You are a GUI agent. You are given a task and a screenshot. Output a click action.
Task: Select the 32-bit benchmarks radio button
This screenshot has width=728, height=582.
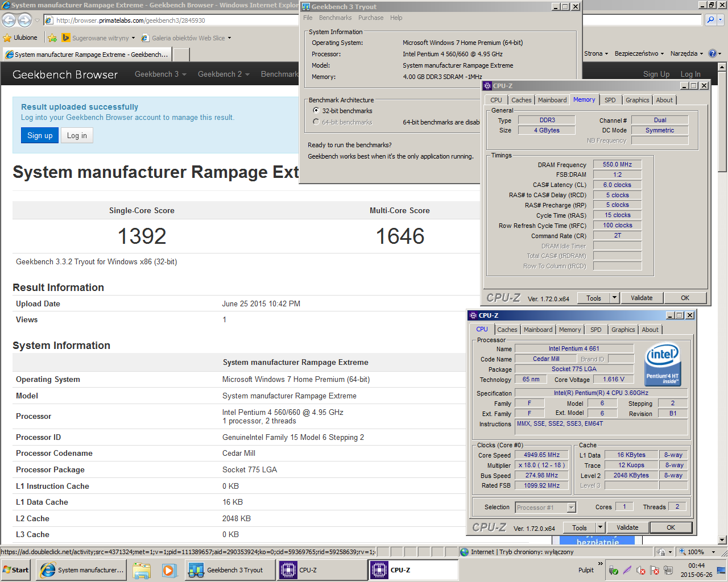[x=316, y=111]
